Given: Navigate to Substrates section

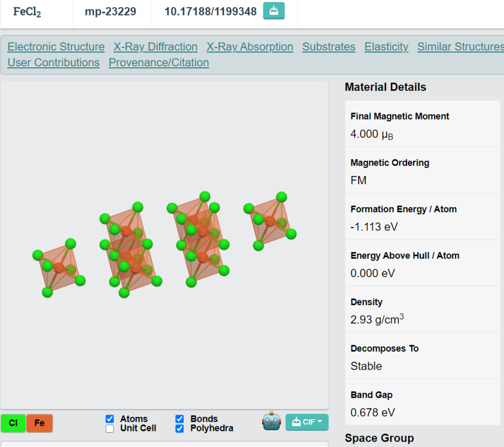Looking at the screenshot, I should coord(329,47).
